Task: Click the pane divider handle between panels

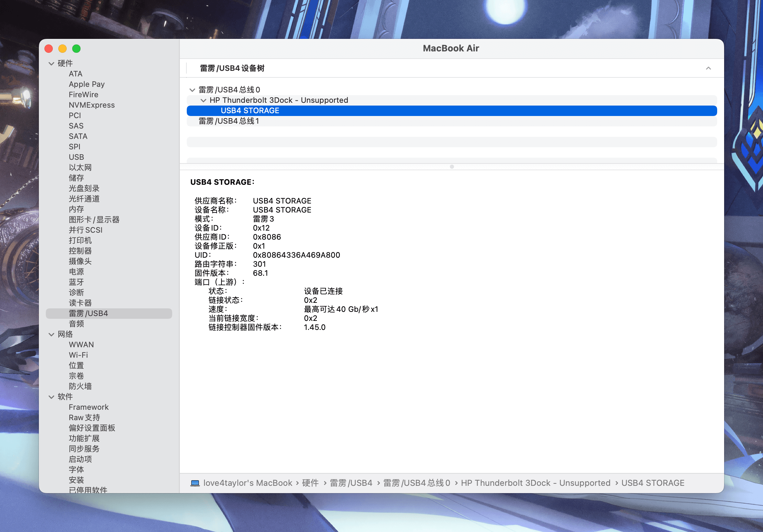Action: [x=452, y=167]
